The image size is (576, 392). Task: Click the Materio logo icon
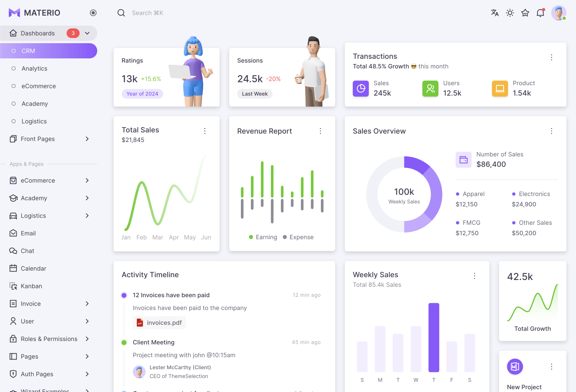pos(14,13)
